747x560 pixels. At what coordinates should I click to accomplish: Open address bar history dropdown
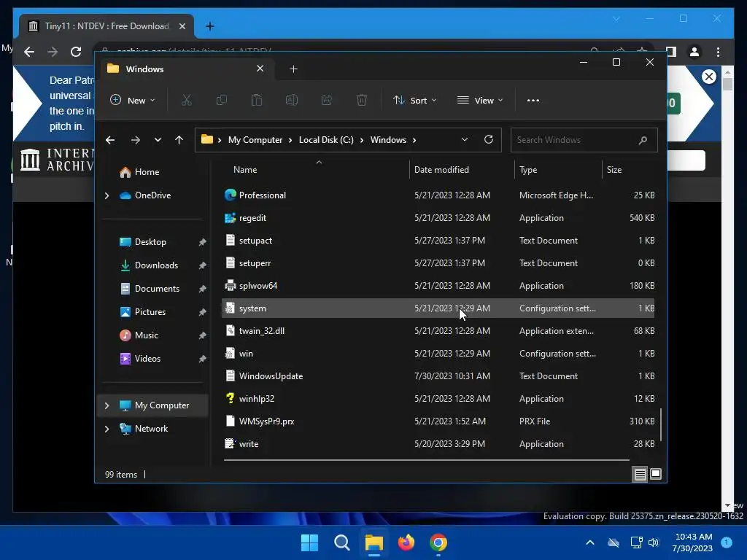(465, 139)
